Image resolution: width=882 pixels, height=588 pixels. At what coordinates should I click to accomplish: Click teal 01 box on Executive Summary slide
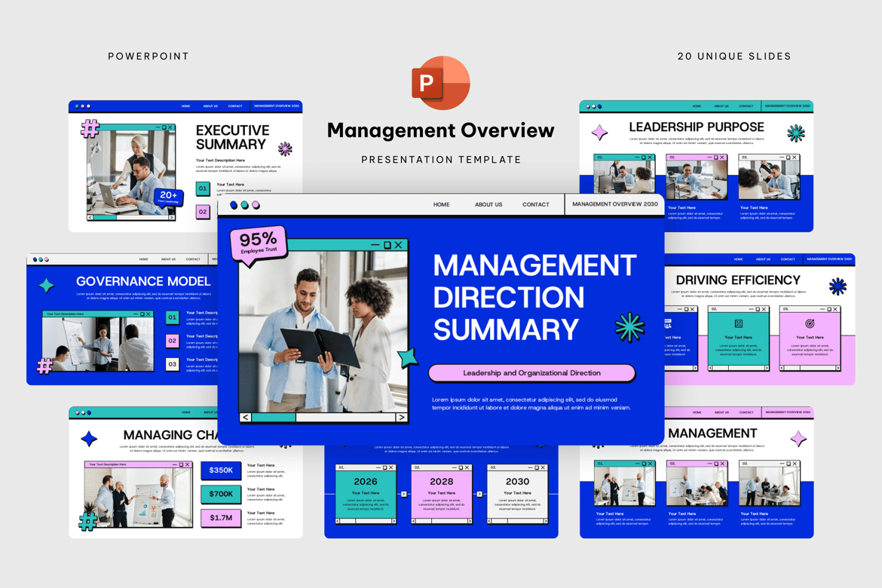pos(203,188)
